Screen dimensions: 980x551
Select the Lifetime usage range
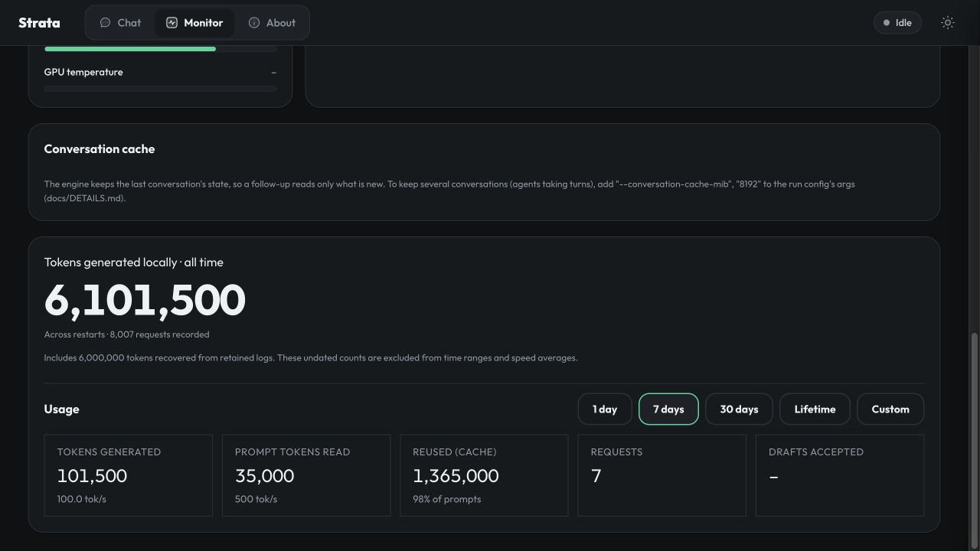(815, 409)
